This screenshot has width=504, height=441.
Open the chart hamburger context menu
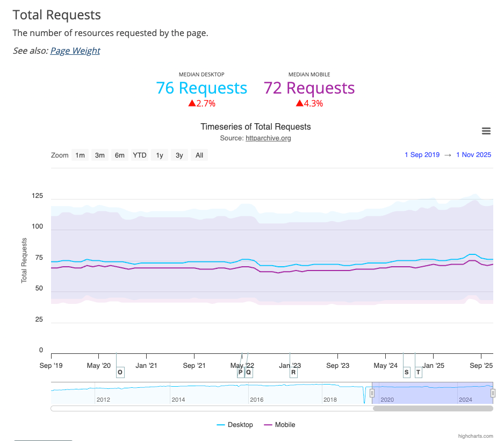pos(486,131)
